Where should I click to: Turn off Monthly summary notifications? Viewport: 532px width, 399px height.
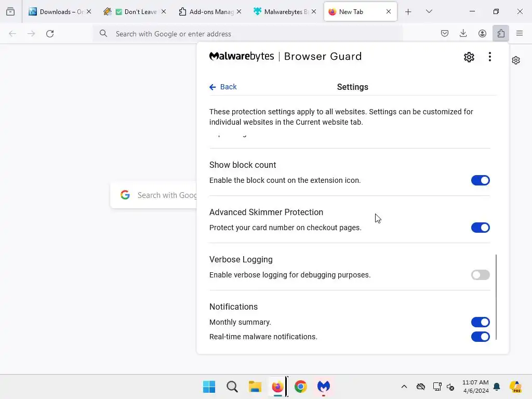[x=480, y=322]
